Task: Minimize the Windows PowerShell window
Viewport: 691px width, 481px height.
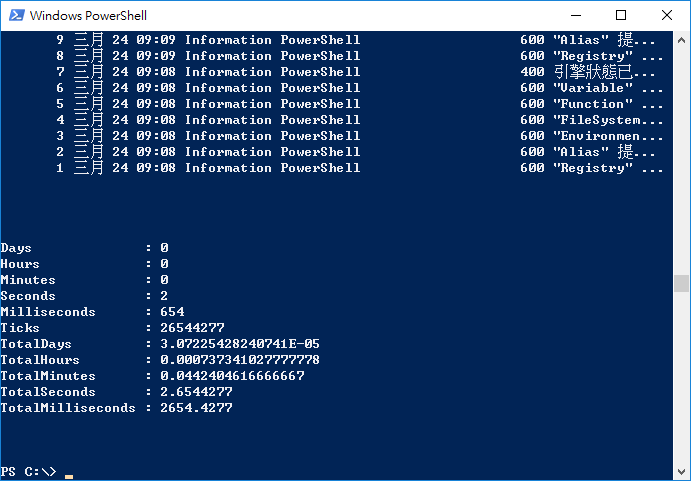Action: click(x=576, y=15)
